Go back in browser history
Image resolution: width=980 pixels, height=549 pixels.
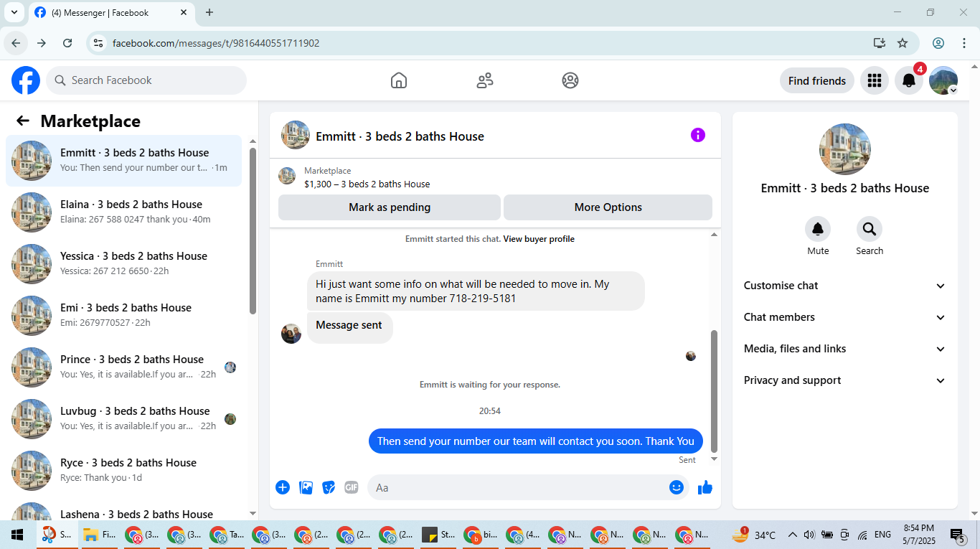pyautogui.click(x=17, y=43)
